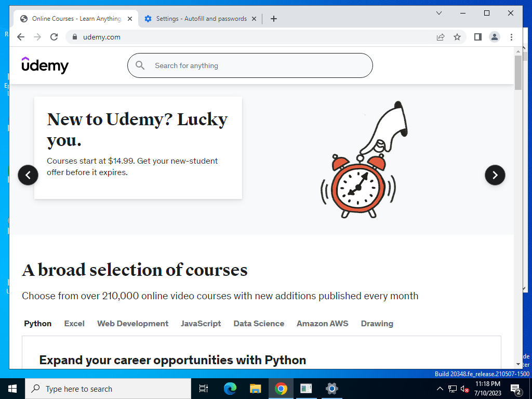
Task: Open the notification center icon
Action: pos(516,389)
